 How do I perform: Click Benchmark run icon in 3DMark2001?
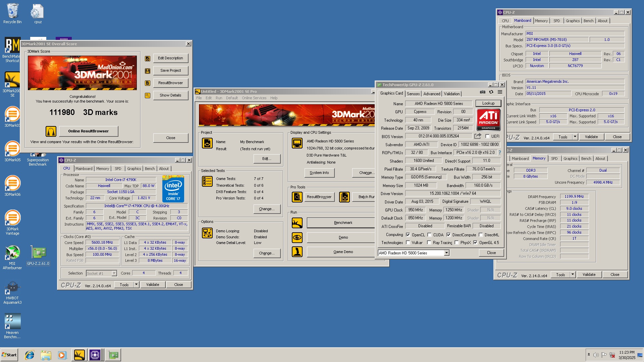[x=297, y=223]
